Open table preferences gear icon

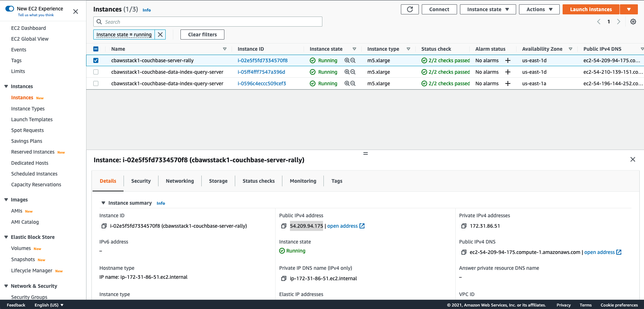pos(633,22)
